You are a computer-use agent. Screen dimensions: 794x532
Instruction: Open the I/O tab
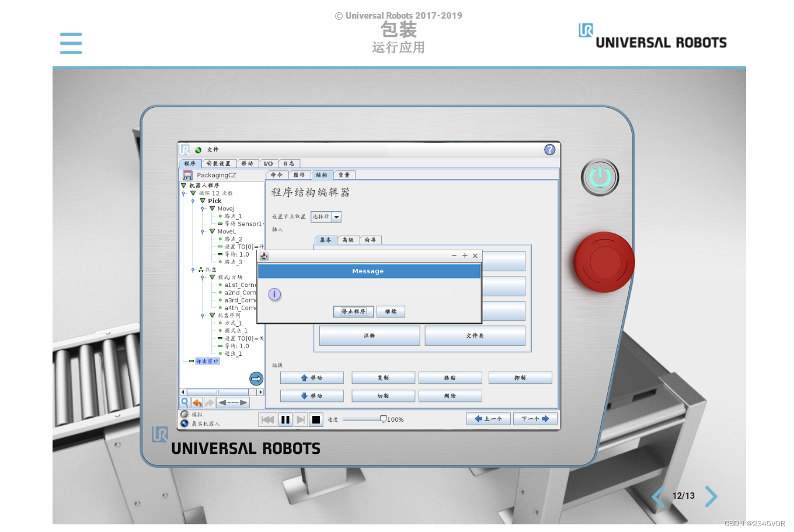coord(269,163)
